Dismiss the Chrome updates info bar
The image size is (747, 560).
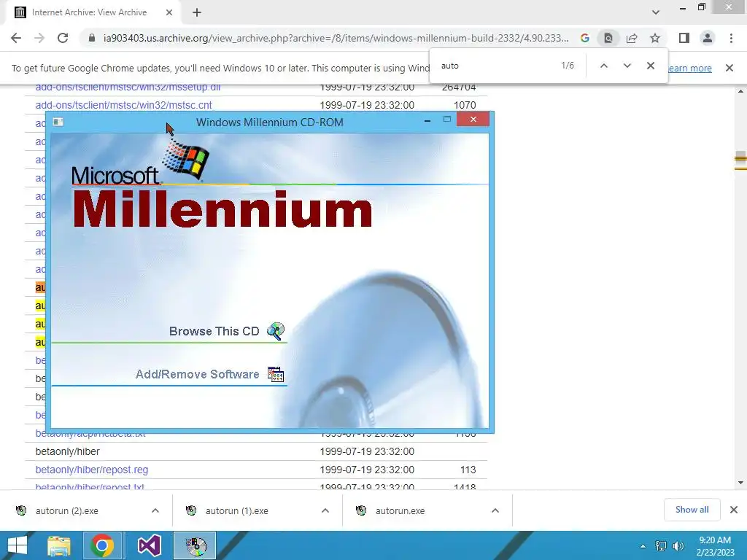[x=729, y=68]
